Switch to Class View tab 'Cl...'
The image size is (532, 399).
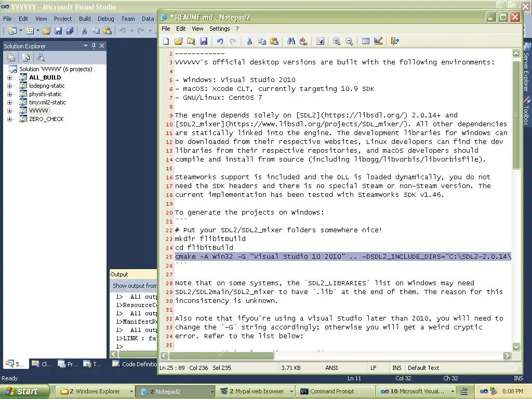coord(42,364)
